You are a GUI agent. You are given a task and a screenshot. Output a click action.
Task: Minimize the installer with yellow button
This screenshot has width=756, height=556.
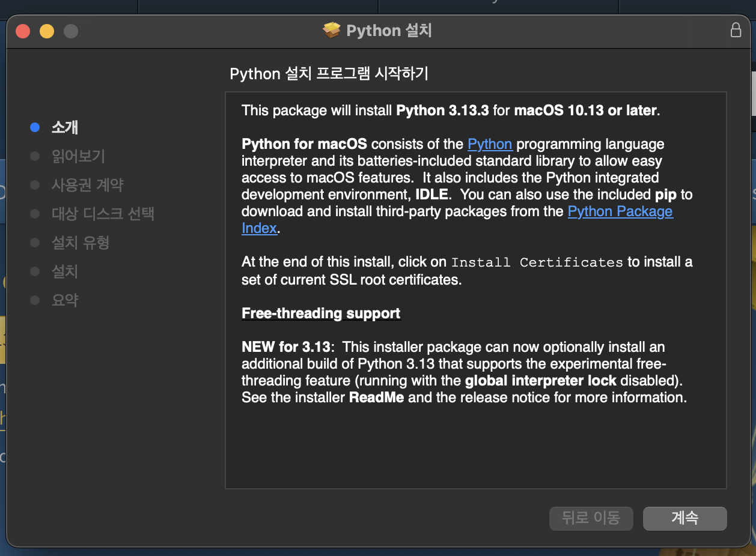tap(47, 31)
